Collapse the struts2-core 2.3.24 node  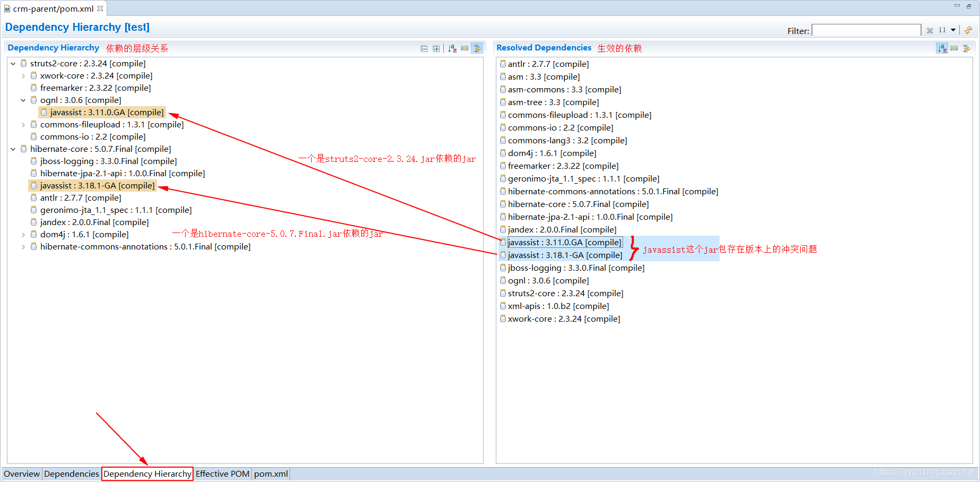click(x=13, y=64)
